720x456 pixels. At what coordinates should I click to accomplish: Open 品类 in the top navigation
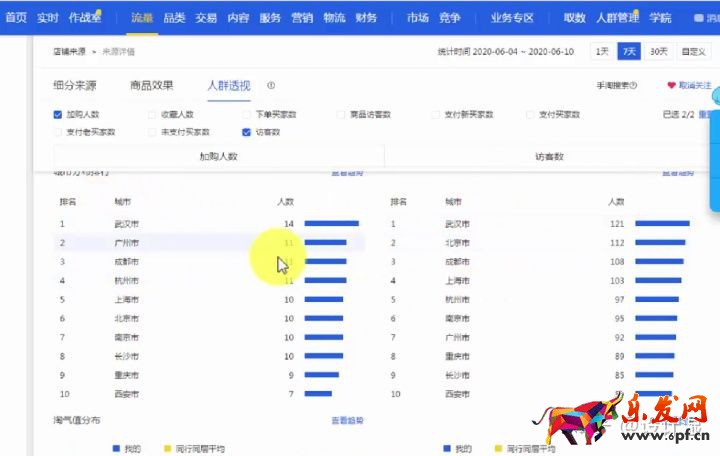(x=174, y=17)
